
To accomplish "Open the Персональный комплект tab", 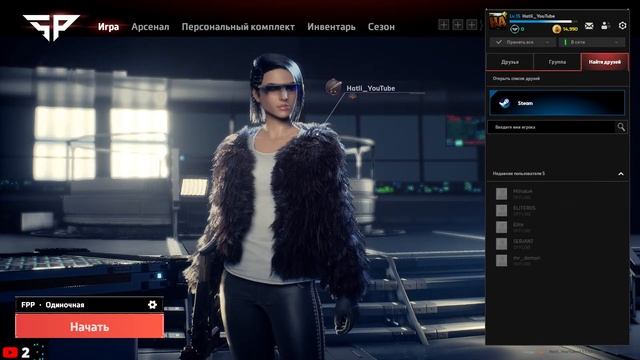I will [x=238, y=27].
